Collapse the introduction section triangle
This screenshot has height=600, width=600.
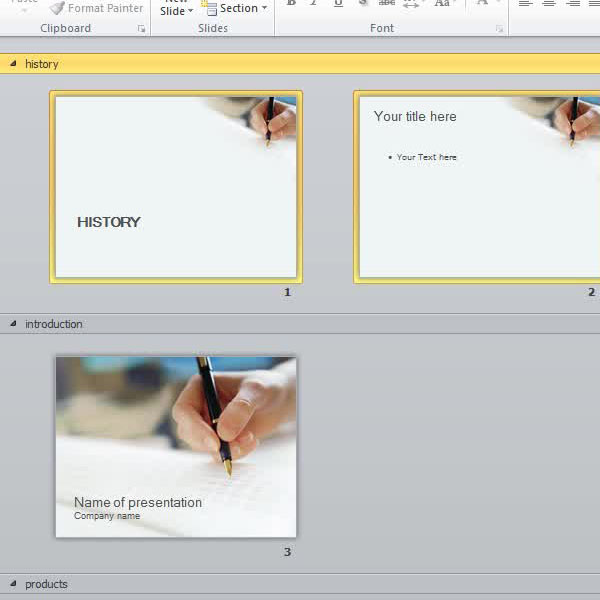click(13, 324)
